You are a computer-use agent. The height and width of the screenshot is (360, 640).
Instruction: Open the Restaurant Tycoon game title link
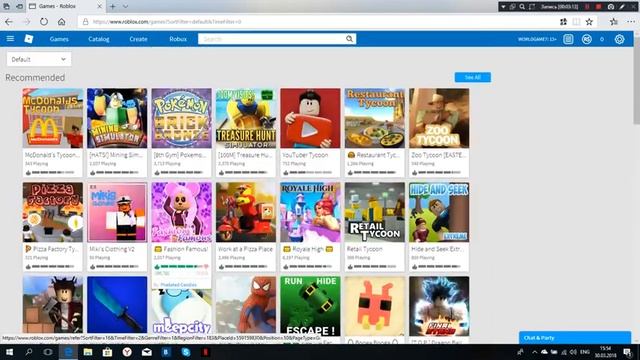(x=375, y=155)
